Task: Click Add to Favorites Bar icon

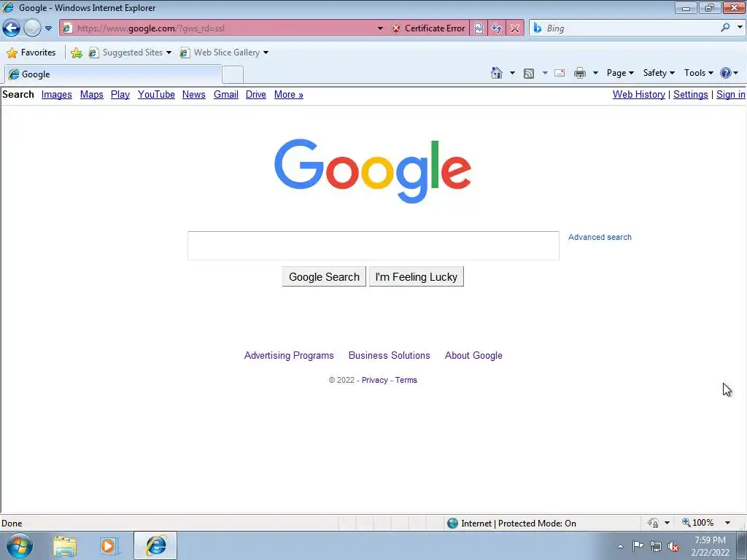Action: click(76, 52)
